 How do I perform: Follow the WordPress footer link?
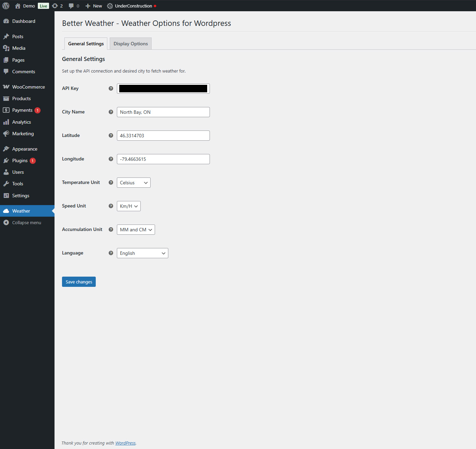pyautogui.click(x=125, y=443)
